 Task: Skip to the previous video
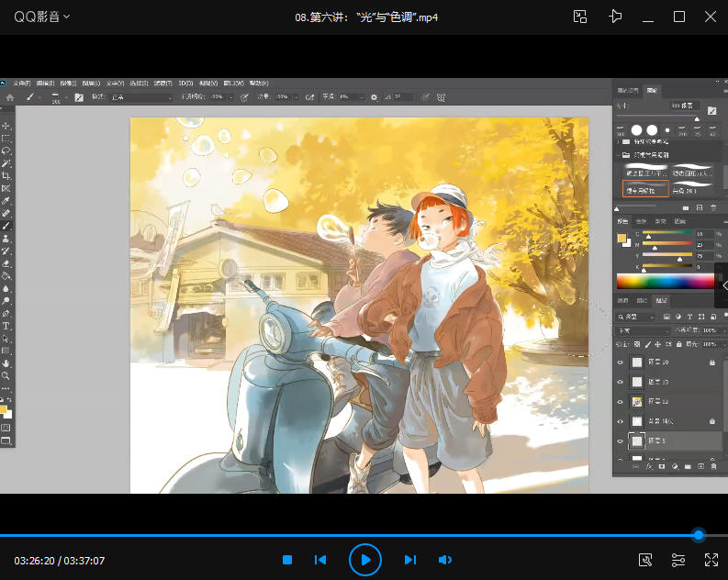coord(320,560)
